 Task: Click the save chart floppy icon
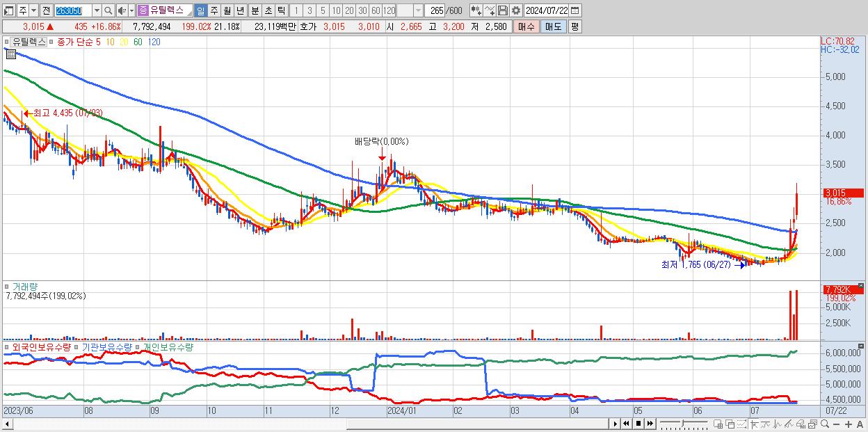(503, 10)
